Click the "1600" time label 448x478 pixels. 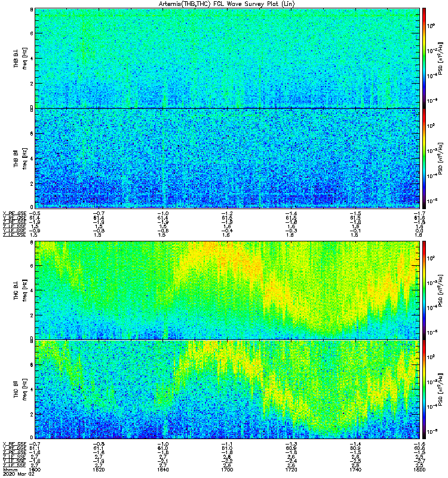click(35, 470)
